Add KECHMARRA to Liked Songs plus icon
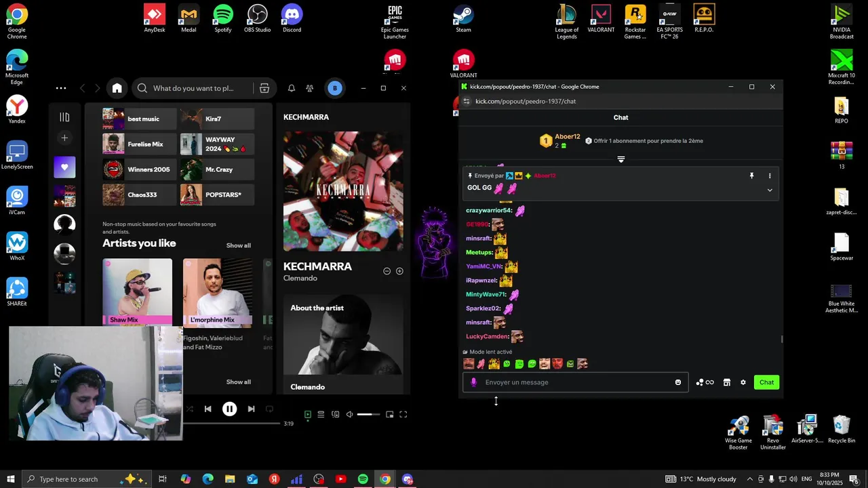The height and width of the screenshot is (488, 868). [399, 271]
